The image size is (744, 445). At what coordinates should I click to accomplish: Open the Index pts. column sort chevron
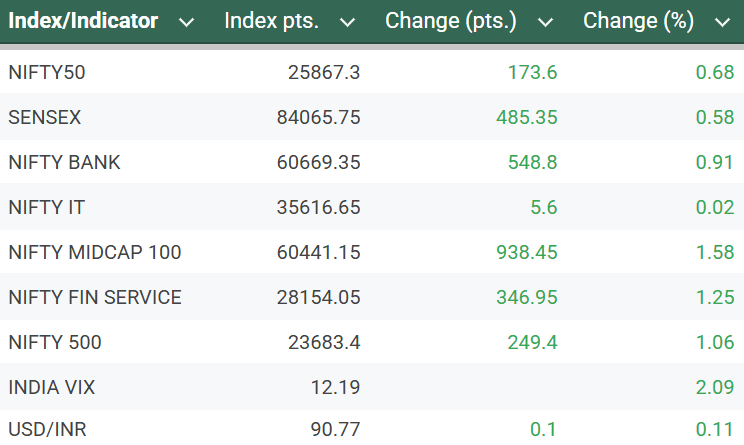[x=347, y=22]
